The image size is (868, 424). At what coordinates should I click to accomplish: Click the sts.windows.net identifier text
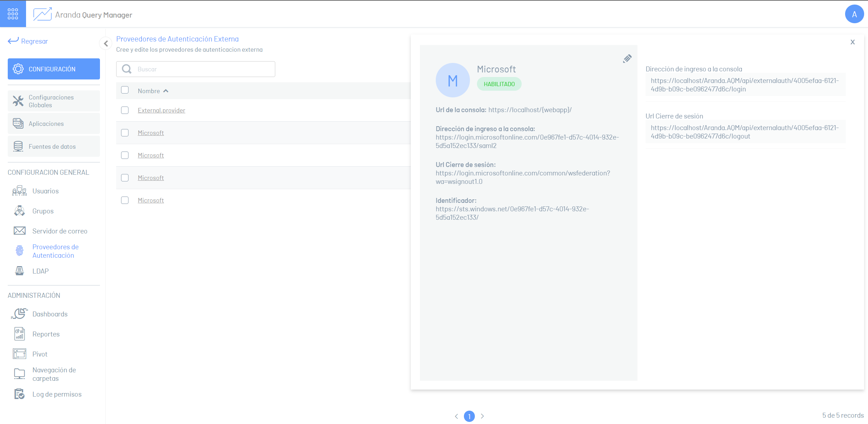(x=512, y=213)
